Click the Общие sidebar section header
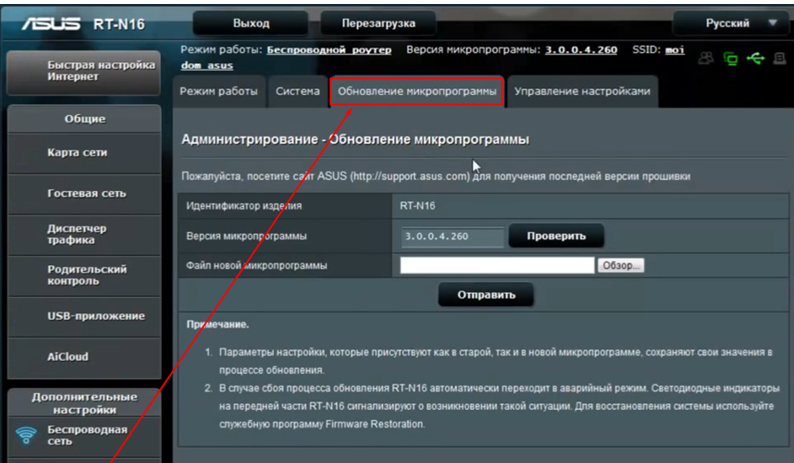Image resolution: width=794 pixels, height=463 pixels. [85, 119]
